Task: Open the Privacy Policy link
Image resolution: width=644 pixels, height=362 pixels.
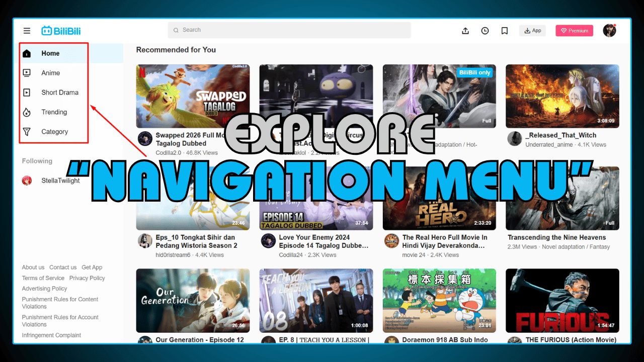Action: [x=87, y=278]
